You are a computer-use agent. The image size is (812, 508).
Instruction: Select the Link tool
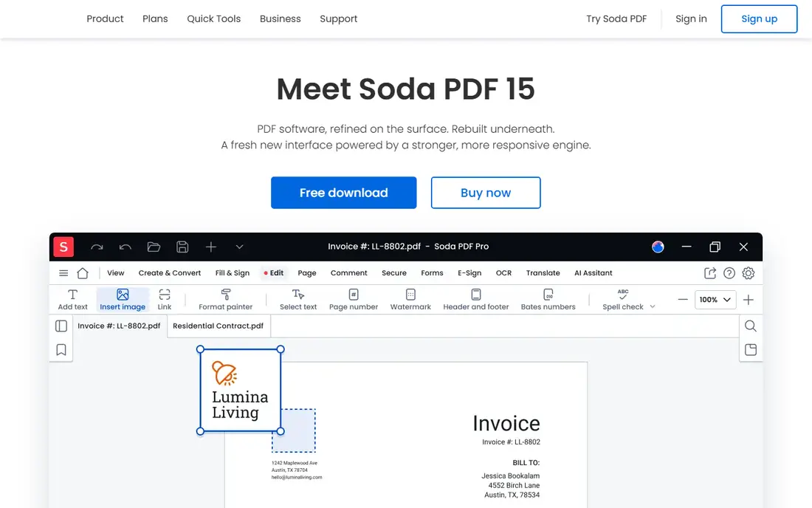point(164,300)
